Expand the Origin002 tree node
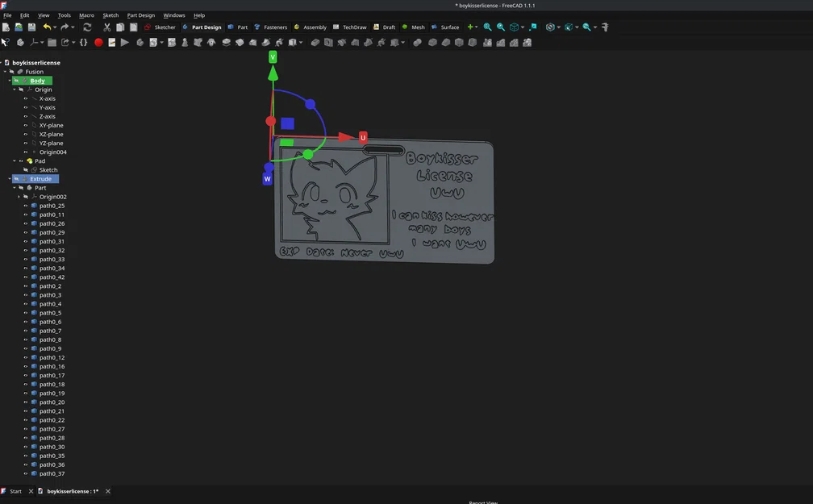813x504 pixels. (x=19, y=197)
